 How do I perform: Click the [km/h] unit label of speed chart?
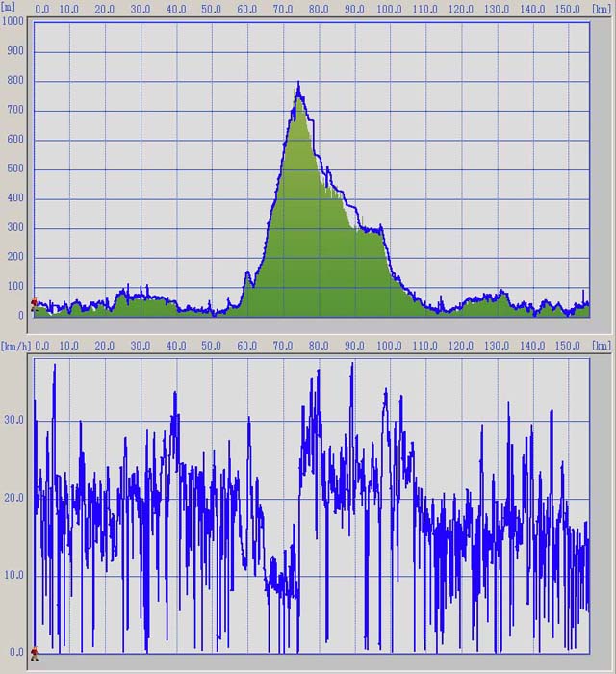(16, 346)
